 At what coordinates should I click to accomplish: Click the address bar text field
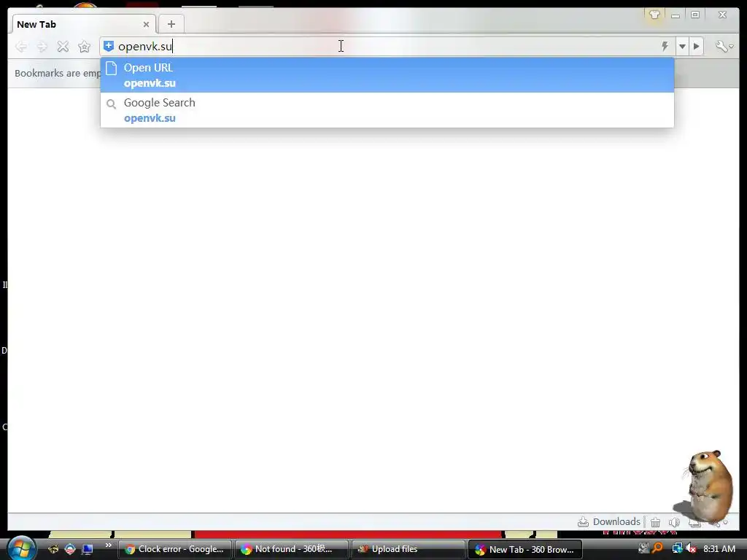coord(386,46)
